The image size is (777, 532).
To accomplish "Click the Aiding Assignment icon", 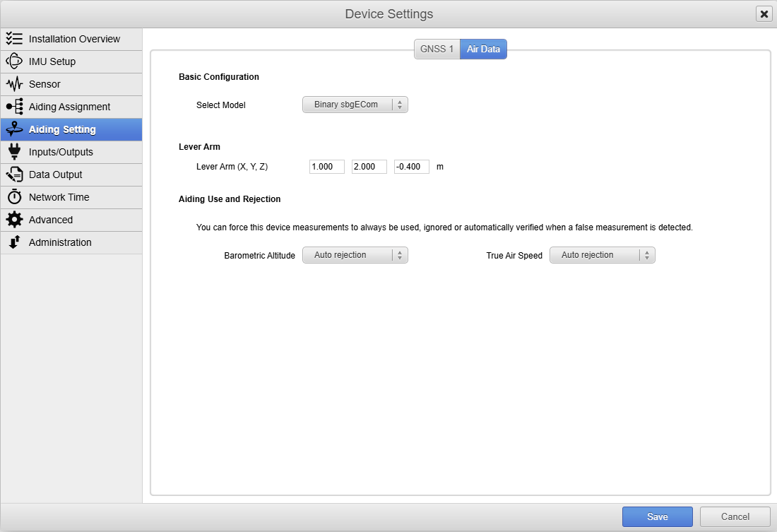I will pos(14,107).
